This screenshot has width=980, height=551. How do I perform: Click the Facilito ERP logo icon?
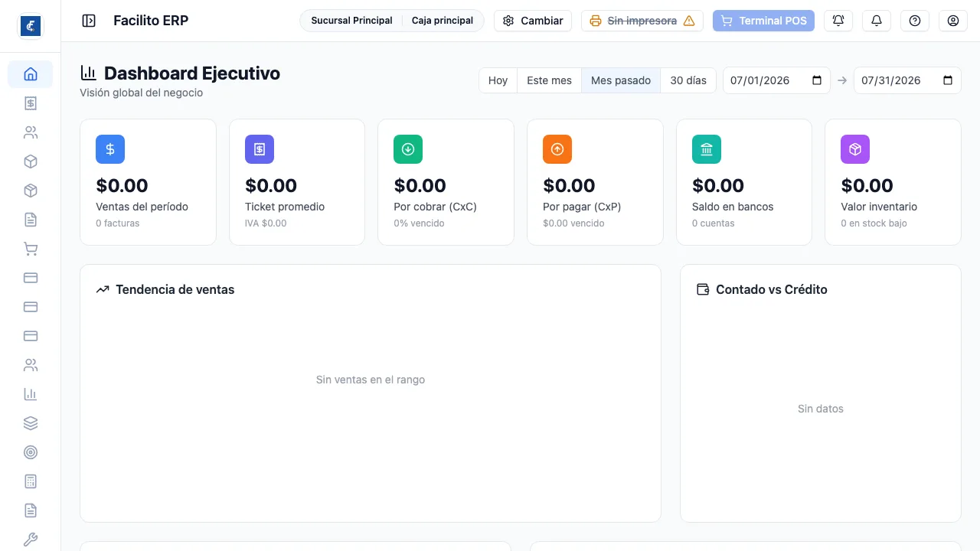(x=31, y=26)
